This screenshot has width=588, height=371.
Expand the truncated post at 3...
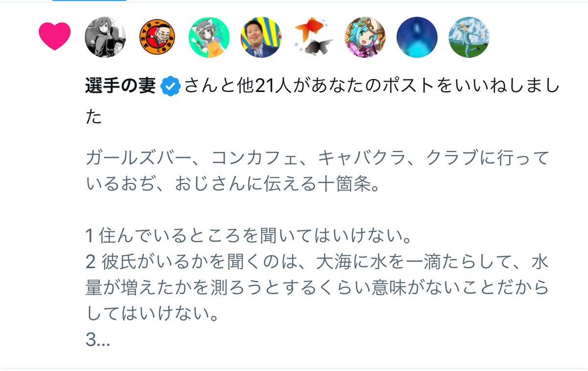tap(98, 340)
